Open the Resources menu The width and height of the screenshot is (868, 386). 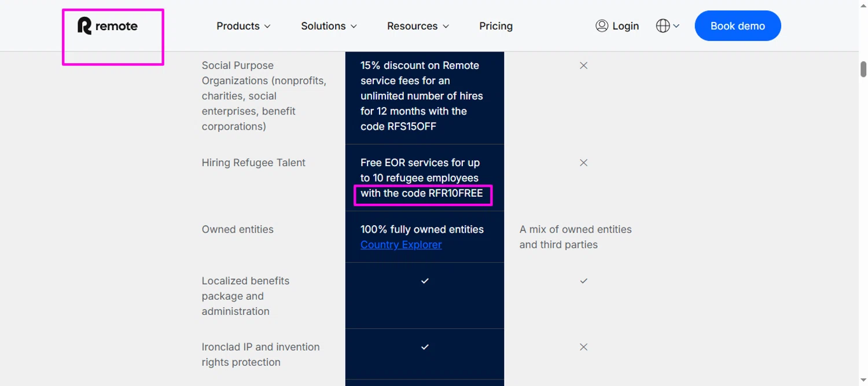tap(418, 26)
